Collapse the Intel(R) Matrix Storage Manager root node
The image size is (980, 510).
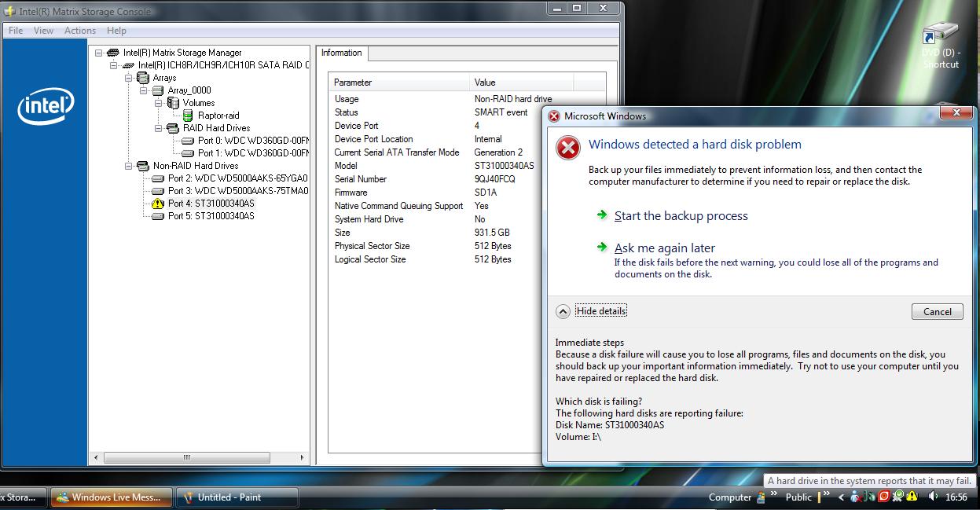(99, 53)
